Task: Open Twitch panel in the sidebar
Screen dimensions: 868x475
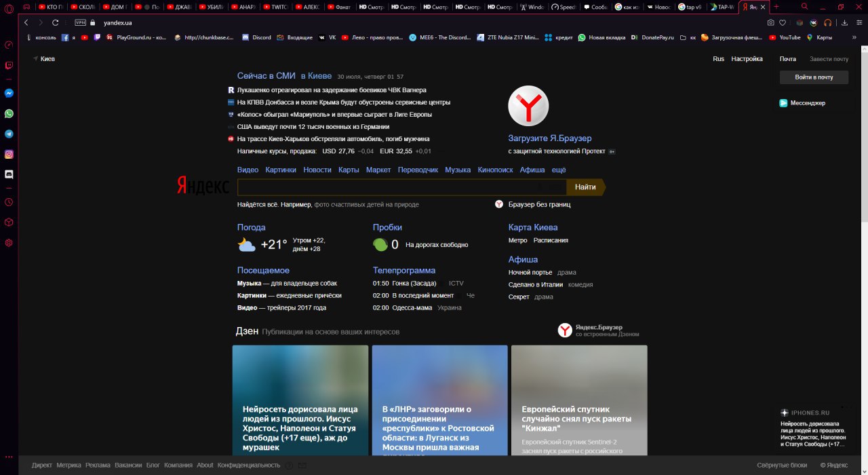Action: (9, 66)
